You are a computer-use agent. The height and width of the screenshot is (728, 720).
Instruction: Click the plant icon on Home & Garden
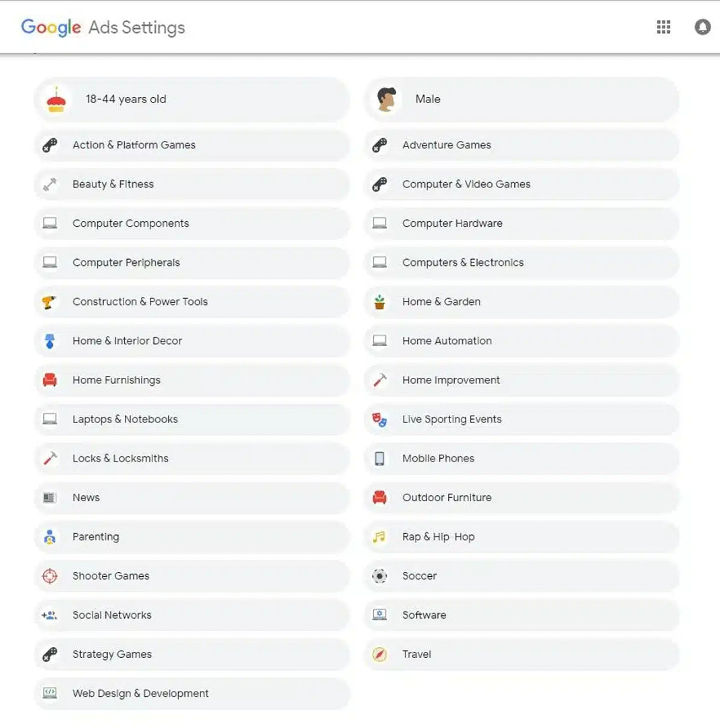point(379,302)
